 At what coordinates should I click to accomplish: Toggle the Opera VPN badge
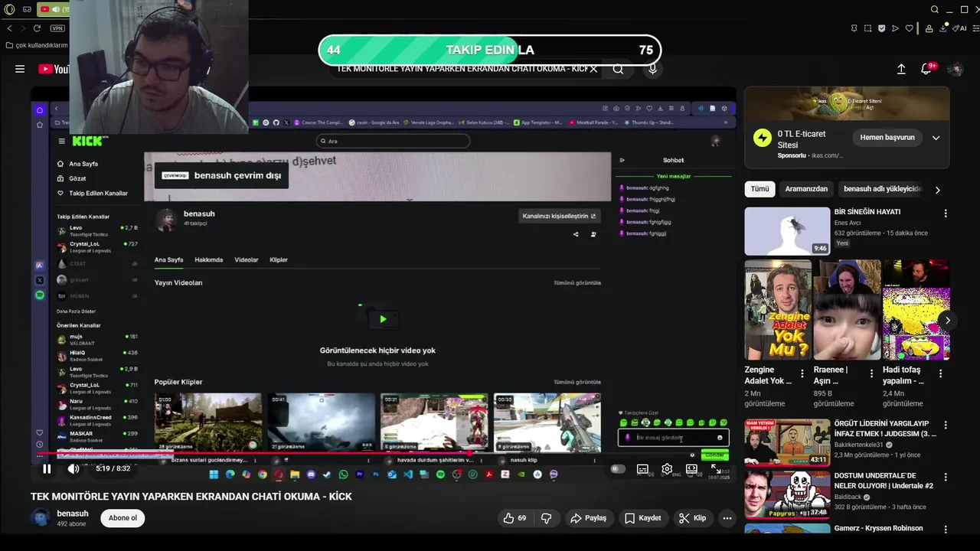click(x=57, y=28)
